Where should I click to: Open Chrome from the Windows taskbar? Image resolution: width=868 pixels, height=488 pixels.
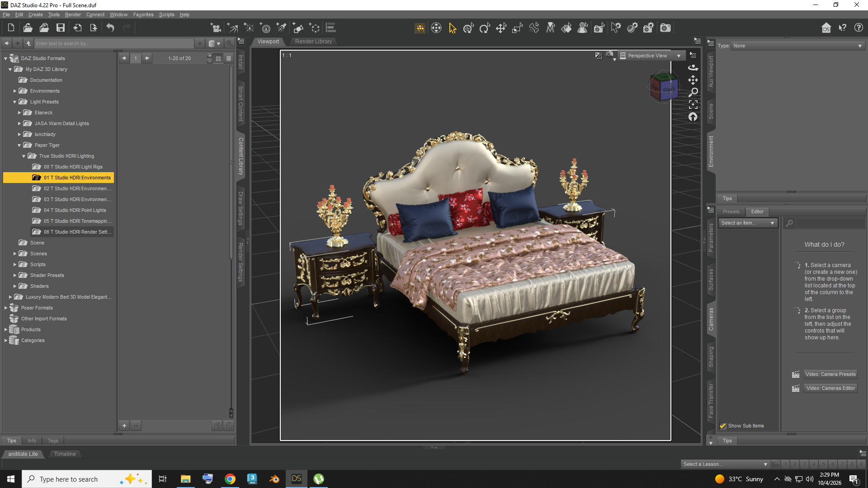click(230, 479)
